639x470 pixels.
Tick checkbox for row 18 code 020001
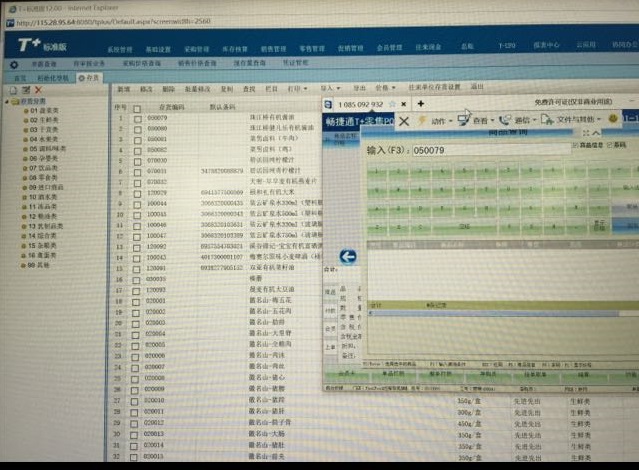click(136, 302)
